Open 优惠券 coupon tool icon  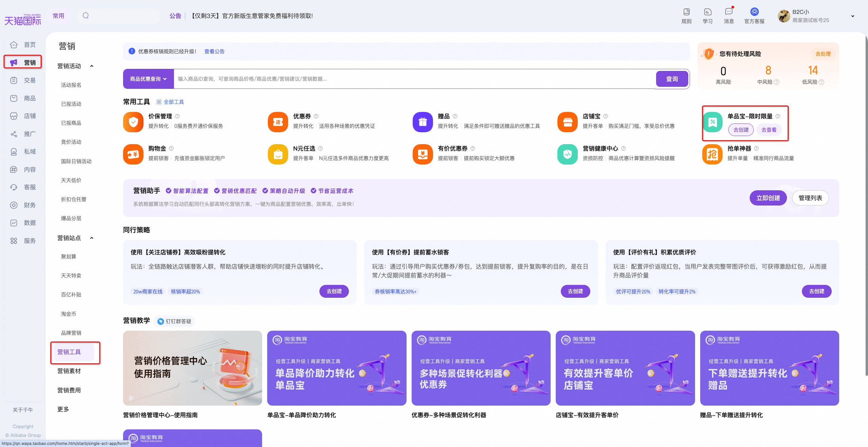pyautogui.click(x=278, y=122)
